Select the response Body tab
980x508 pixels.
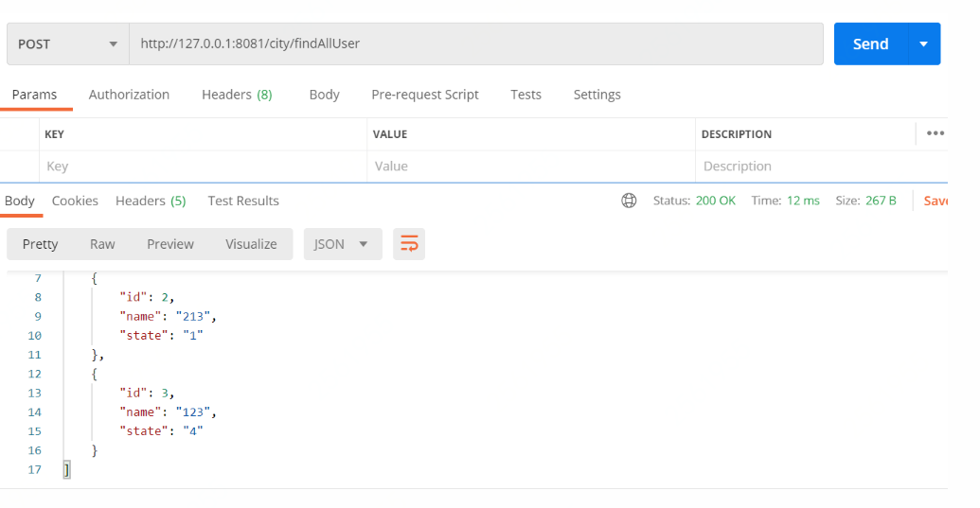click(19, 201)
